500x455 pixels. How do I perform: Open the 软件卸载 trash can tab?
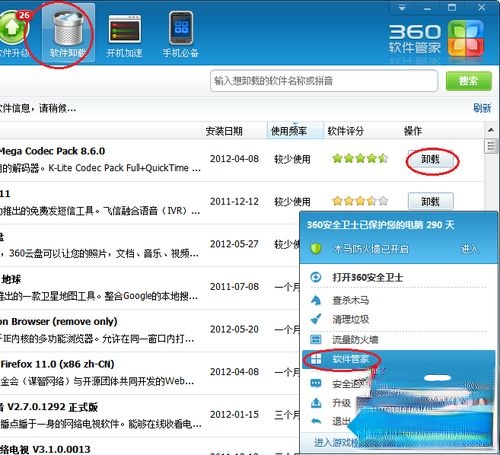pyautogui.click(x=68, y=33)
